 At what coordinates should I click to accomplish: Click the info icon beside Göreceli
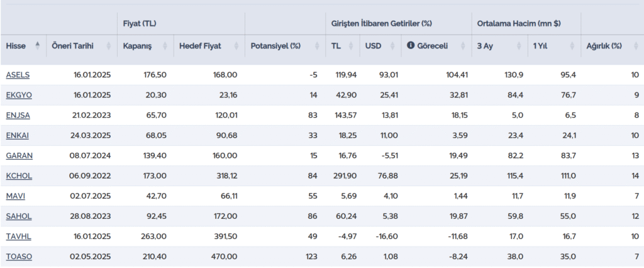(x=410, y=46)
